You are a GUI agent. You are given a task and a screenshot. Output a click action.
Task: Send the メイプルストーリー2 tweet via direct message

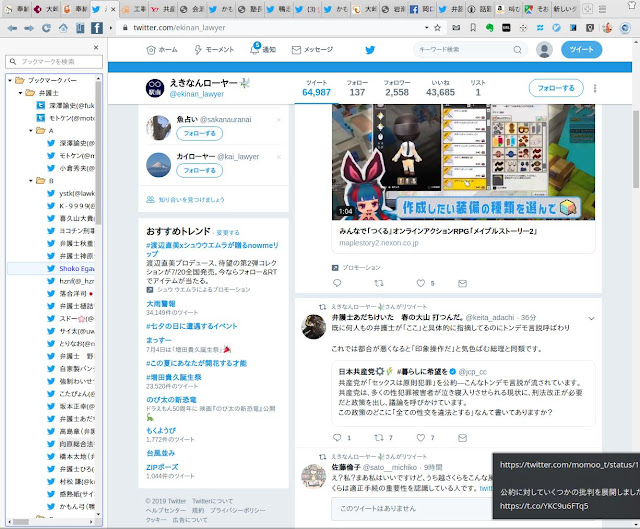462,283
